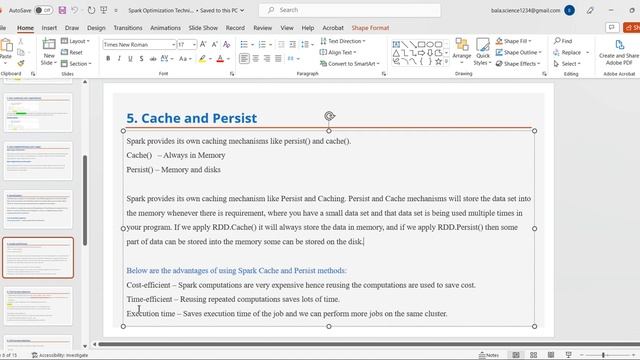Screen dimensions: 640x360
Task: Center the paragraph text
Action: point(256,59)
